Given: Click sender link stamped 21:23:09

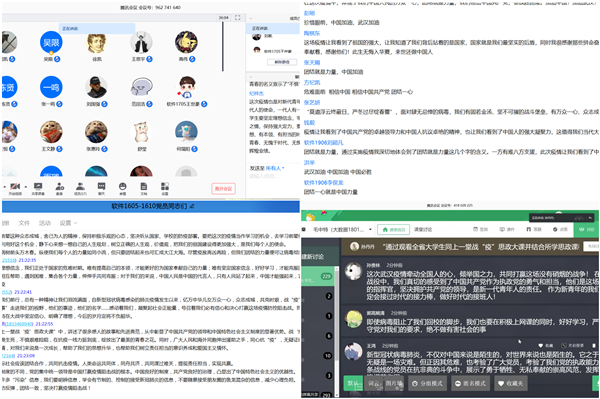Looking at the screenshot, I should [8, 356].
